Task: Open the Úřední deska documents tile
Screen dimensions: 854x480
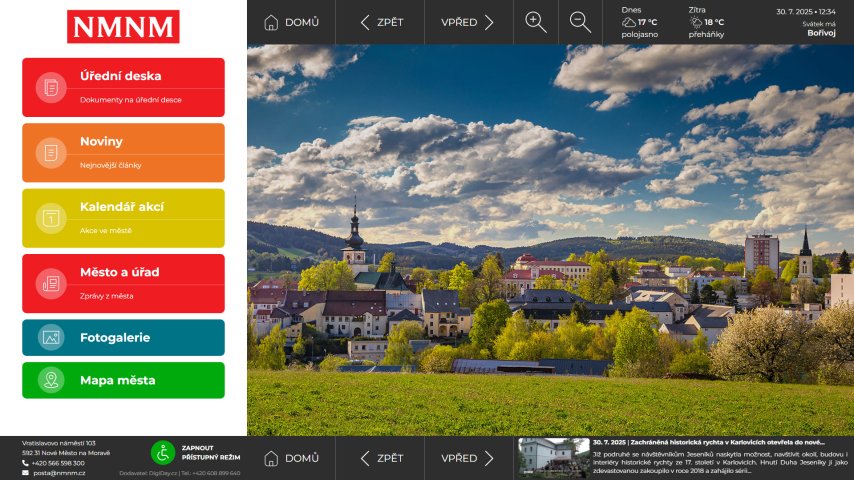Action: pyautogui.click(x=123, y=87)
